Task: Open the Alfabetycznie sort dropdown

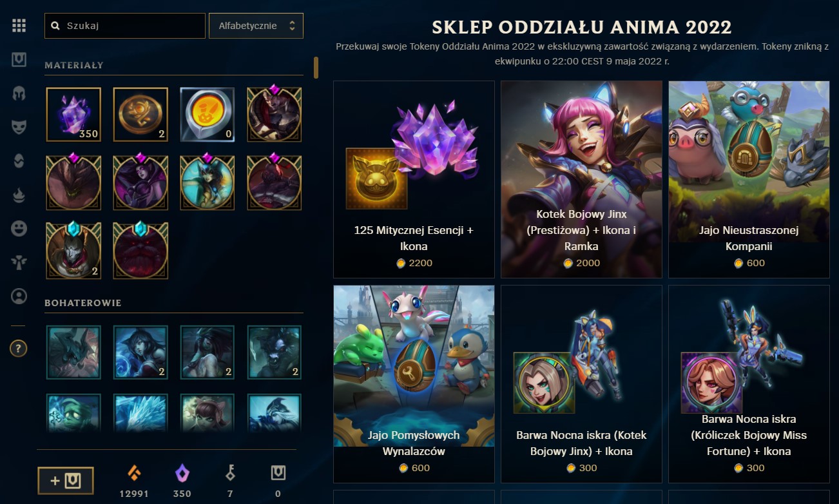Action: (256, 26)
